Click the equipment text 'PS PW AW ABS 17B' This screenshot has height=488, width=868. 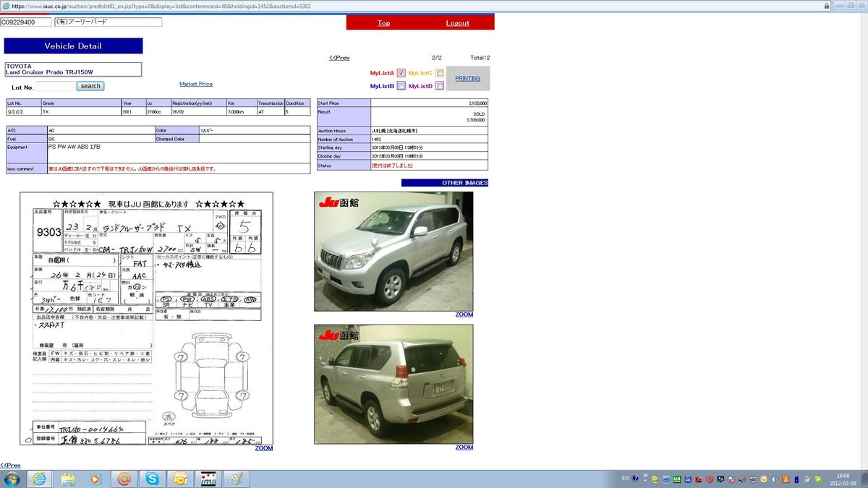(75, 147)
